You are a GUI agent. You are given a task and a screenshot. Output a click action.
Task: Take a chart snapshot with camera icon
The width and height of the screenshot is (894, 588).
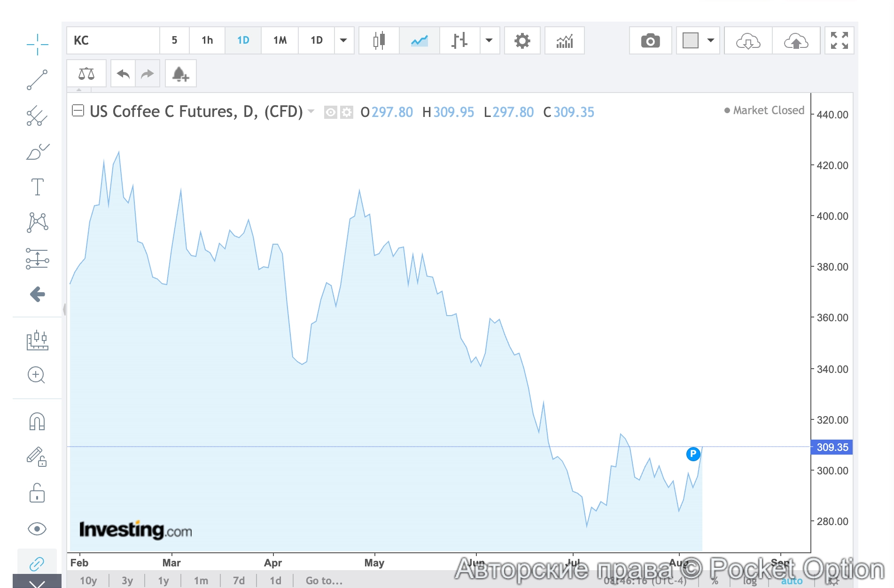tap(650, 41)
